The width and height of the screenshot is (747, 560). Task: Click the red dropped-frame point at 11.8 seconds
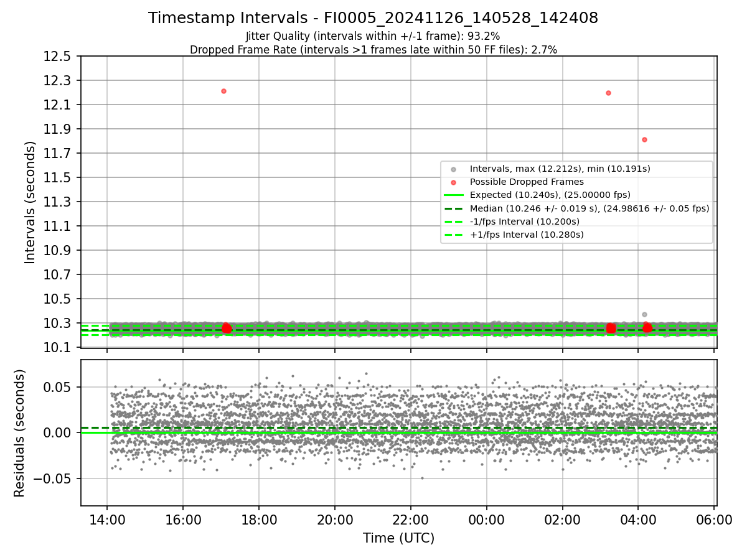tap(644, 139)
